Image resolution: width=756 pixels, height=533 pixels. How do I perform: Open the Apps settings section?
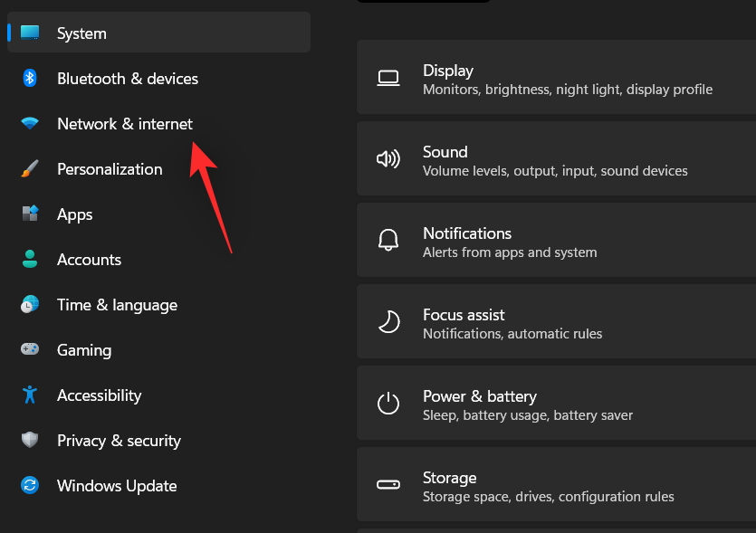[74, 214]
